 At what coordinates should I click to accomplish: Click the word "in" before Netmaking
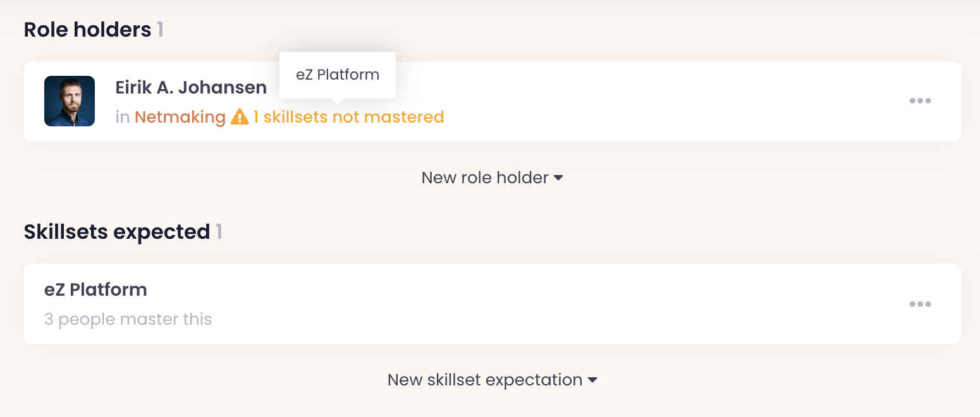click(x=123, y=118)
